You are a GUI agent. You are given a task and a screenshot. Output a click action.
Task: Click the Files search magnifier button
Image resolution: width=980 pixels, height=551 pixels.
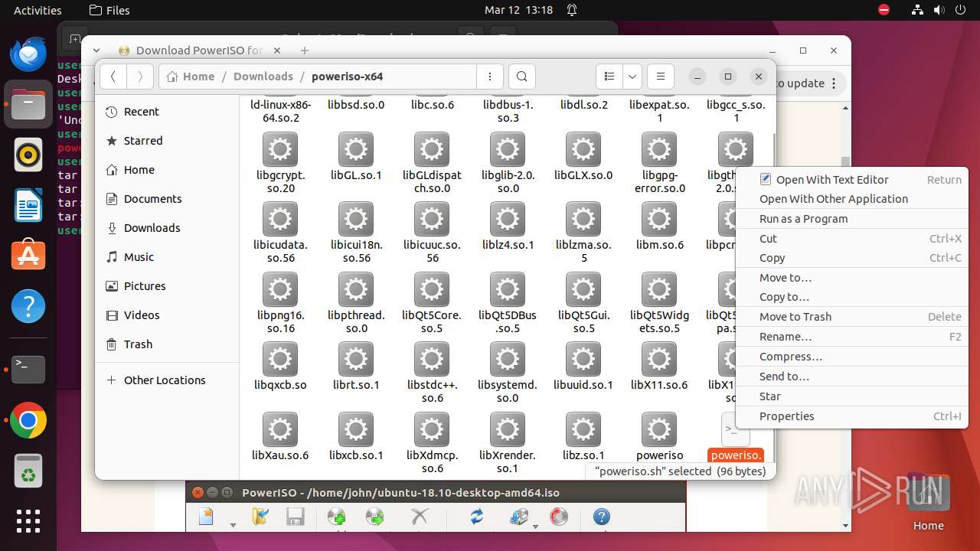[x=521, y=77]
